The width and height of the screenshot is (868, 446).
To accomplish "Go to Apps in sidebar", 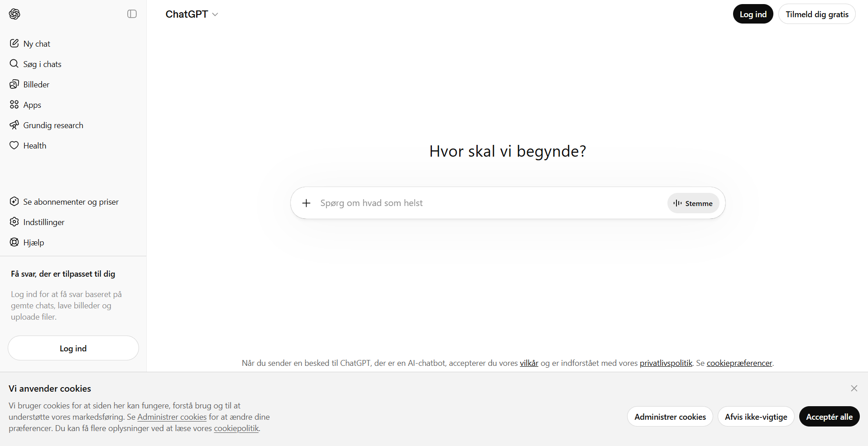I will pos(73,105).
